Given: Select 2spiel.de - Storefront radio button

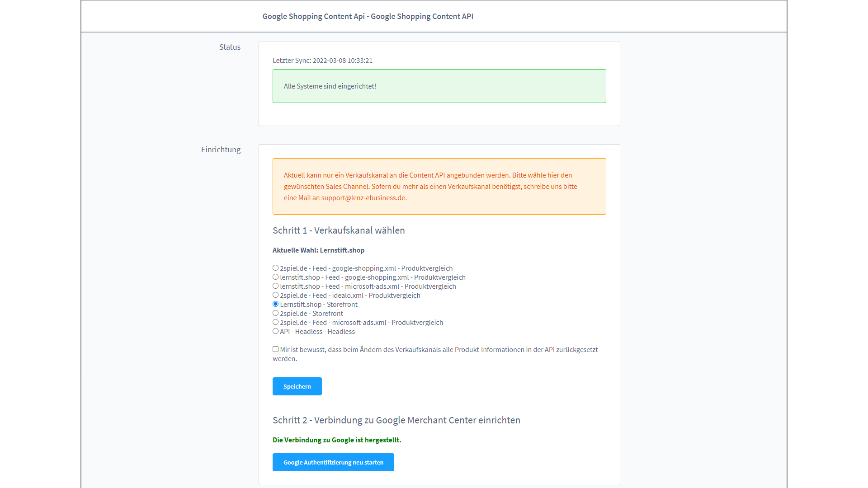Looking at the screenshot, I should (275, 313).
